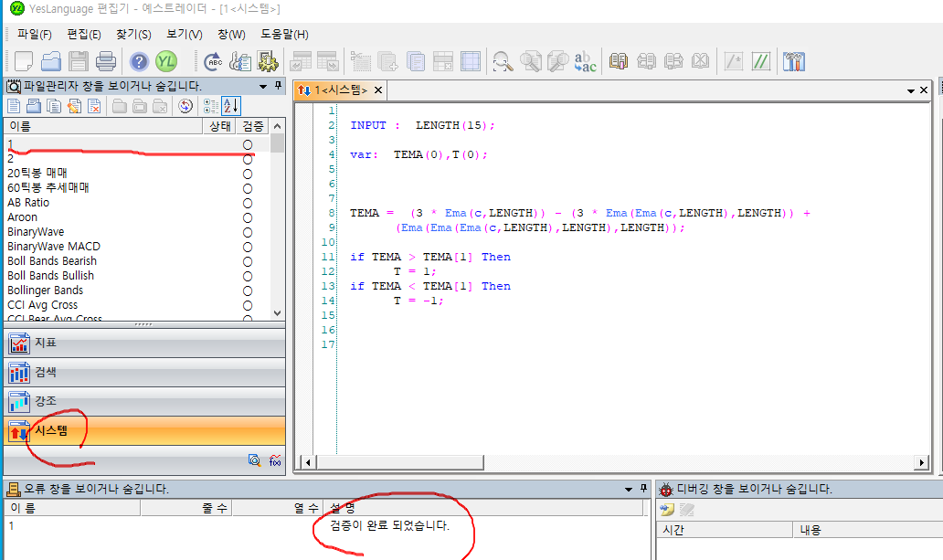Viewport: 943px width, 560px height.
Task: Open file manager panel dropdown arrow
Action: (264, 86)
